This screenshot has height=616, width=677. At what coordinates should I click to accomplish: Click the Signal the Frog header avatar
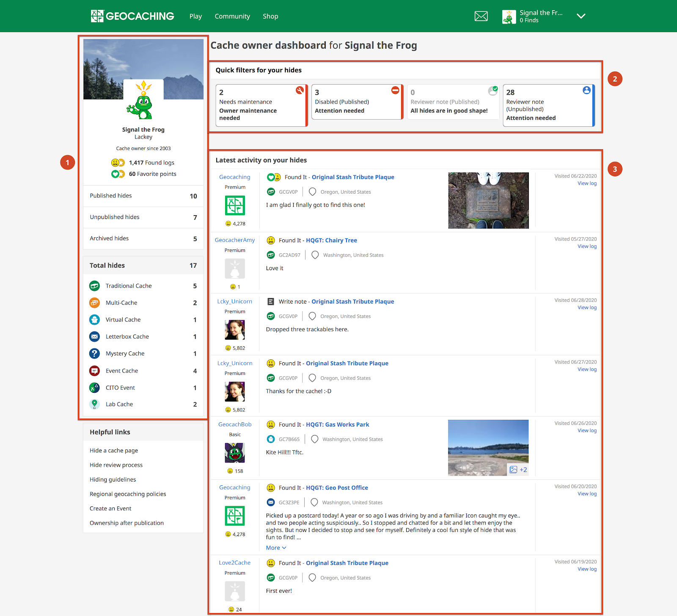pyautogui.click(x=509, y=16)
